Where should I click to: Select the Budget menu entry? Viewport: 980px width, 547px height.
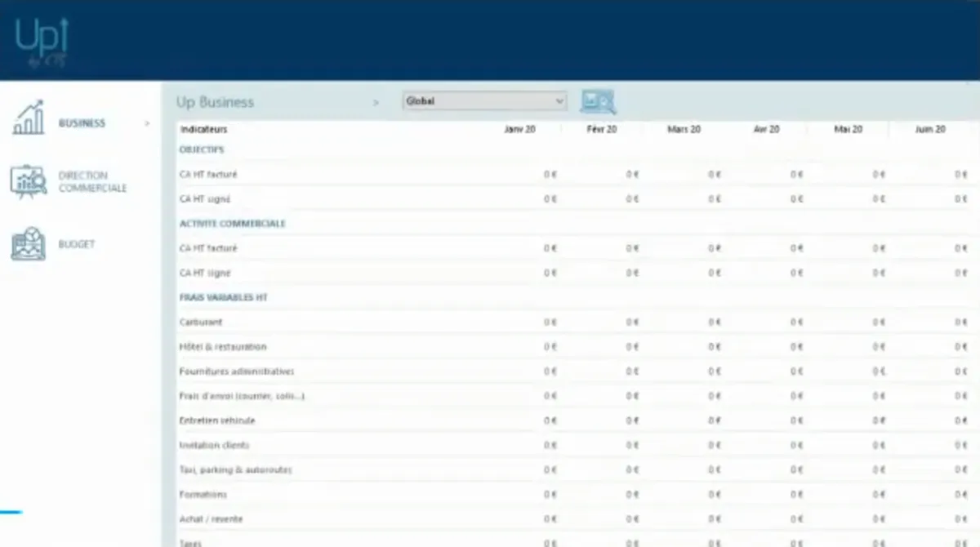78,243
